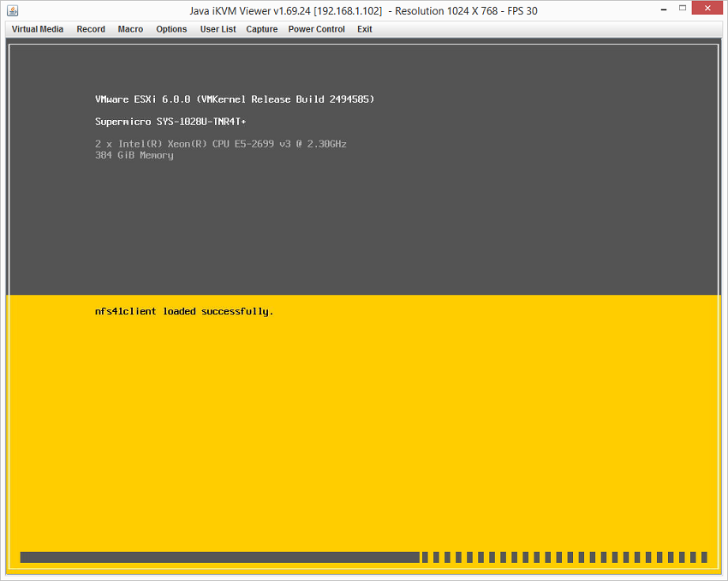This screenshot has width=728, height=581.
Task: Open the User List menu
Action: 218,29
